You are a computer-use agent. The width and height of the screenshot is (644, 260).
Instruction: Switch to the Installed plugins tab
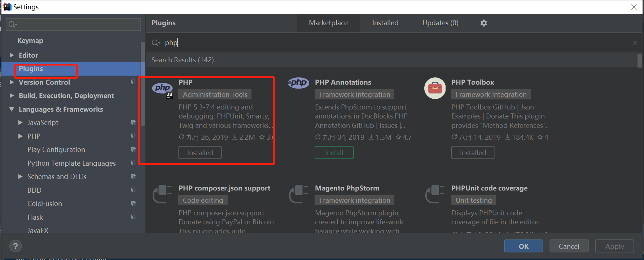[385, 23]
